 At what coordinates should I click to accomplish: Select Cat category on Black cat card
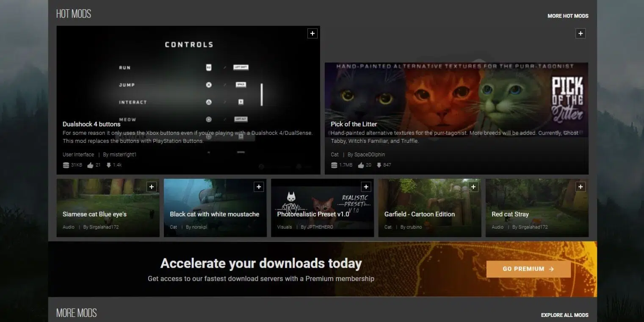(174, 227)
